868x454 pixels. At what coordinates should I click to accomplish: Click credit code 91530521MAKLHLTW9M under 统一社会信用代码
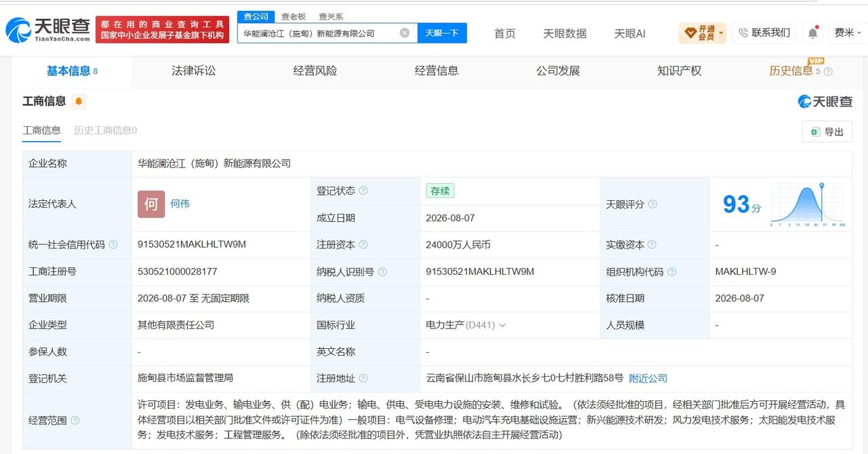192,244
